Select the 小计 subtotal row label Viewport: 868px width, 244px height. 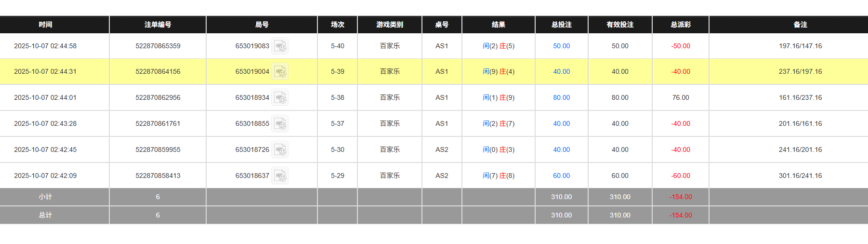point(45,197)
